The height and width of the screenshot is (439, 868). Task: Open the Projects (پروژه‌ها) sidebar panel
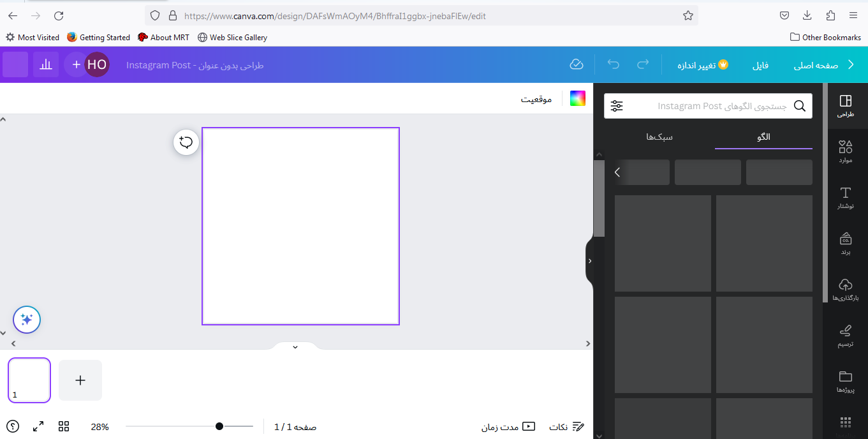coord(845,382)
